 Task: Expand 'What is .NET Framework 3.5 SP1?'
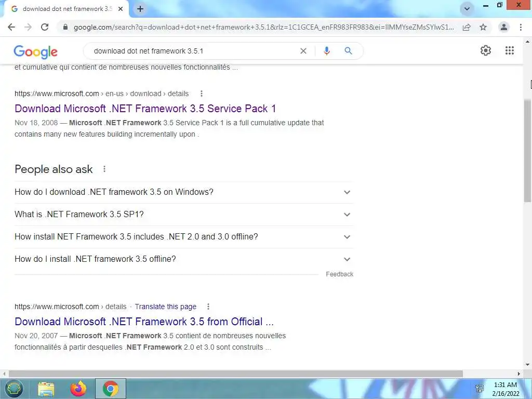point(184,215)
